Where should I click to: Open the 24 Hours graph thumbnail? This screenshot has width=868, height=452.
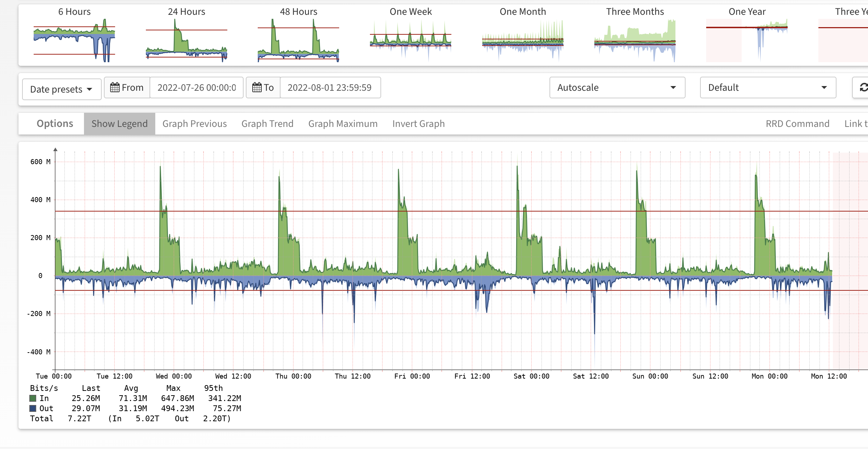click(186, 40)
